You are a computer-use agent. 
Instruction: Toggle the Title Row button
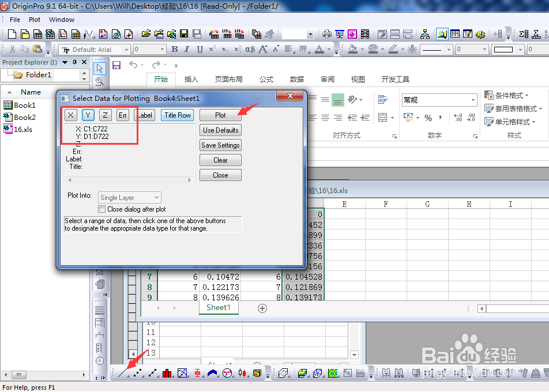point(178,115)
